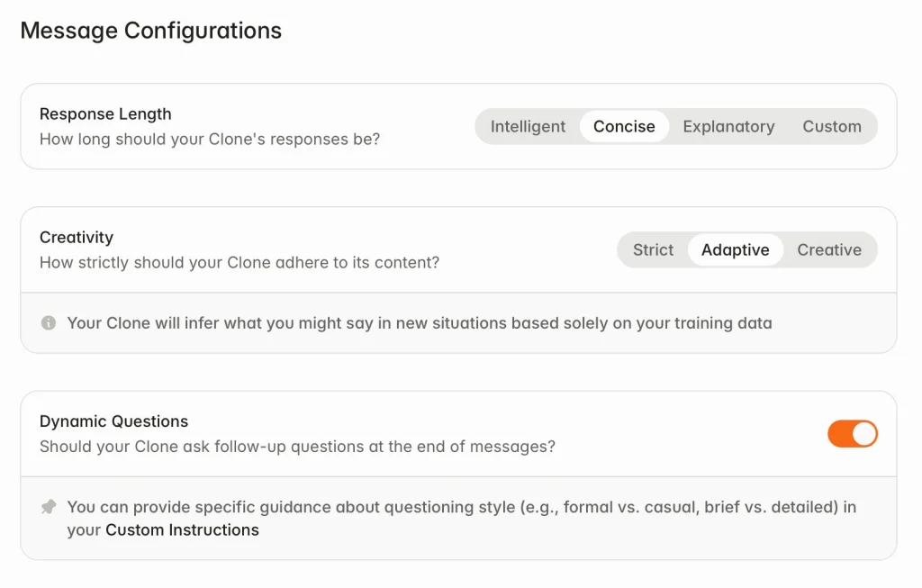Click the Response Length setting title
Image resolution: width=922 pixels, height=588 pixels.
[105, 113]
